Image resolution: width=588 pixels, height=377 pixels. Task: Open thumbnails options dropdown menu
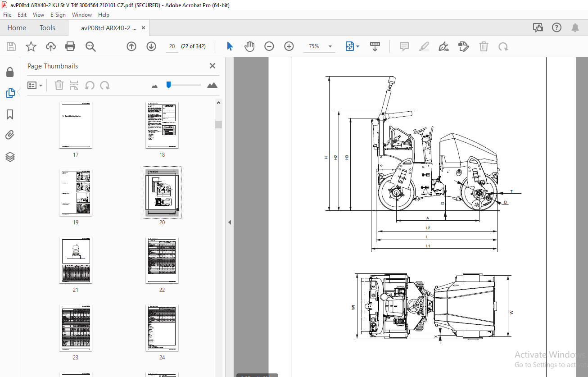click(x=35, y=85)
